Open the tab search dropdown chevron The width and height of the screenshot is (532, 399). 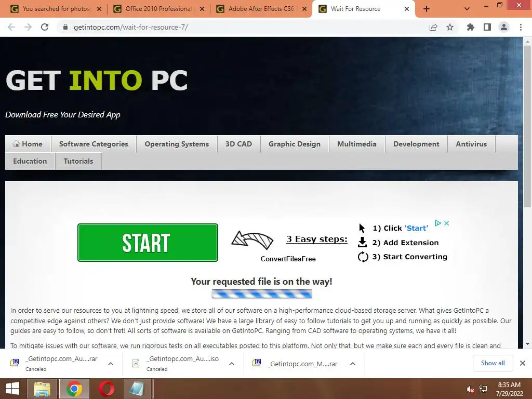click(467, 9)
